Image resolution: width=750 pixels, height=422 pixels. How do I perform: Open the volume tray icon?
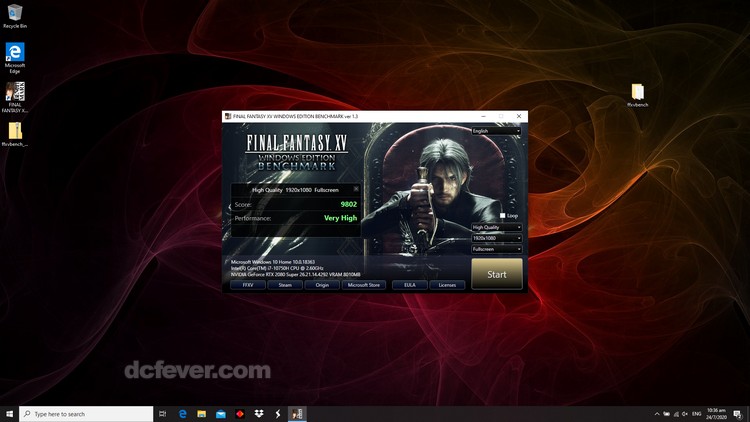point(685,414)
